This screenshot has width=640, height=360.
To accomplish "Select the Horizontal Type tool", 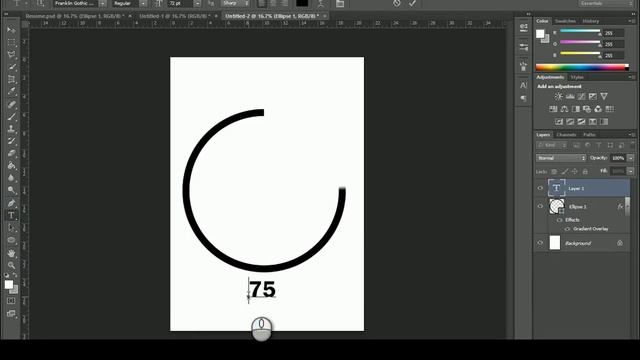I will [x=11, y=215].
